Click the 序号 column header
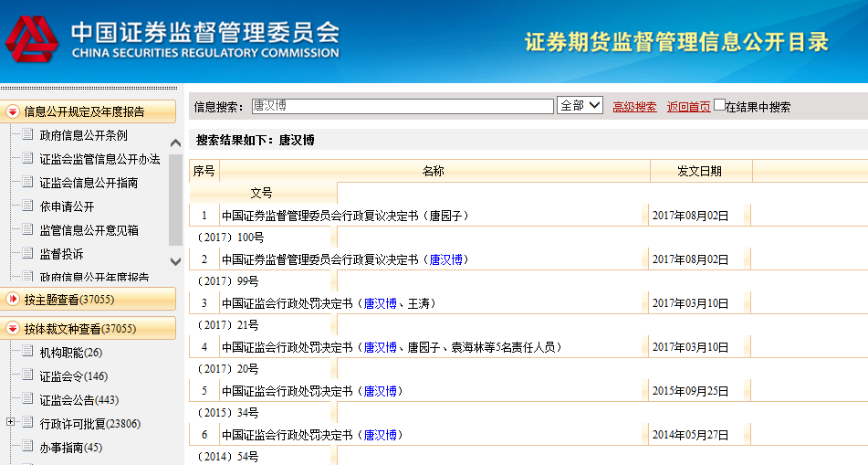 click(204, 171)
